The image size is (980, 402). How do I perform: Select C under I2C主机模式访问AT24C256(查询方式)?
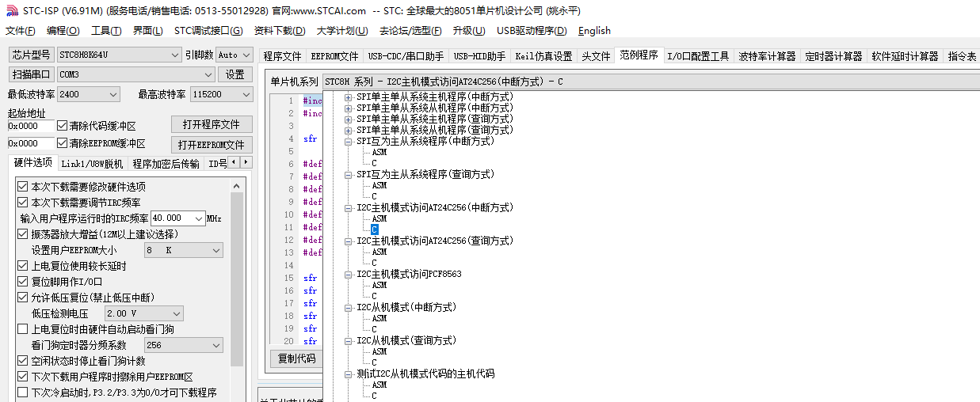374,263
